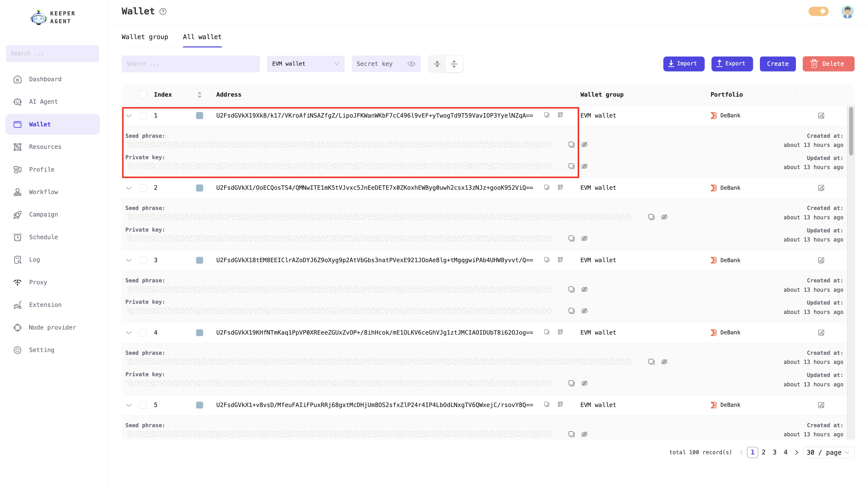Open the EVM wallet filter dropdown
The height and width of the screenshot is (487, 868).
[x=305, y=64]
